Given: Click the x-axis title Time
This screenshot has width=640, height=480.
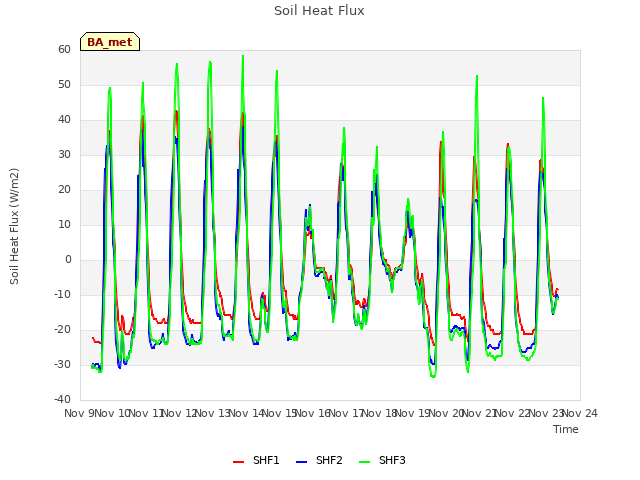Looking at the screenshot, I should pyautogui.click(x=566, y=429).
